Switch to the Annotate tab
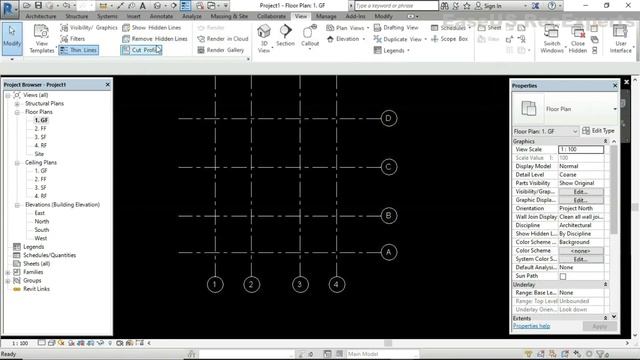 tap(161, 16)
